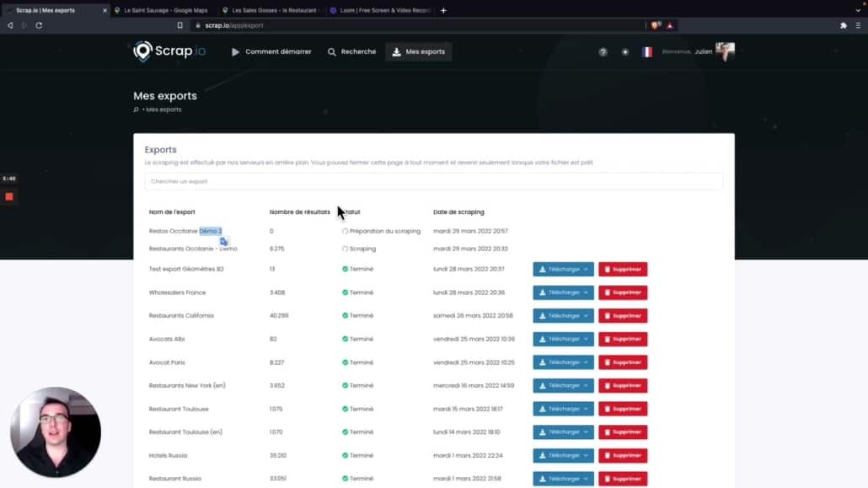This screenshot has width=868, height=488.
Task: Click the red recording stop button
Action: coord(9,196)
